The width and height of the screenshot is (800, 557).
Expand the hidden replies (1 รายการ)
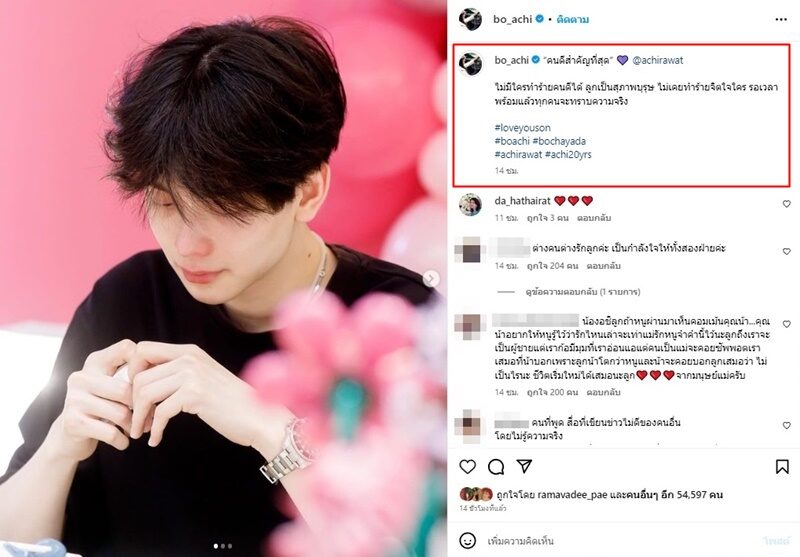point(583,292)
